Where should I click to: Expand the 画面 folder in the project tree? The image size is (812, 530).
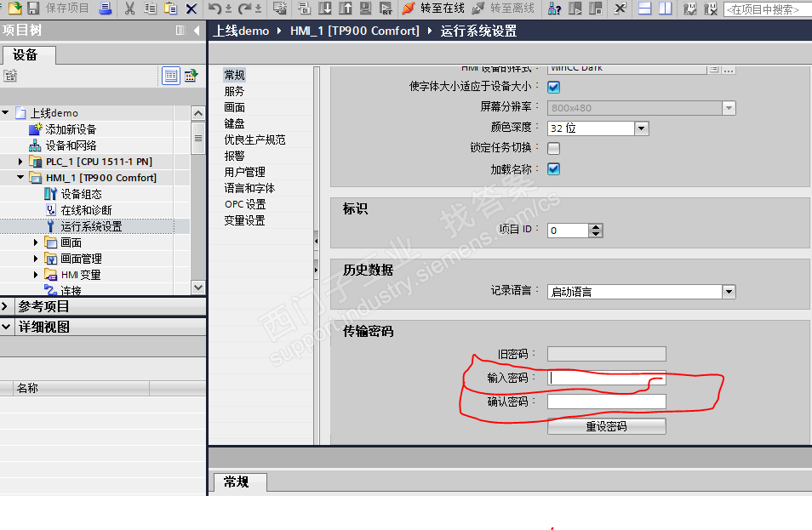(36, 242)
